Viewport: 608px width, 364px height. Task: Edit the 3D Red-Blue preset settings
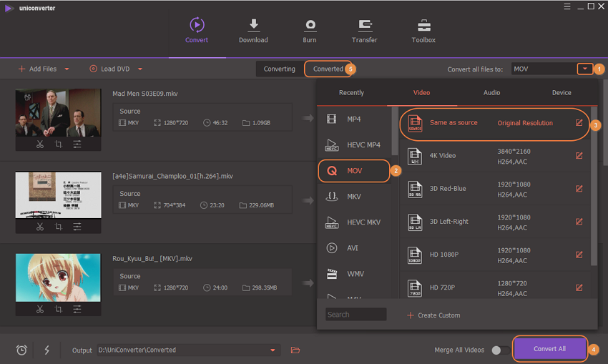click(579, 189)
